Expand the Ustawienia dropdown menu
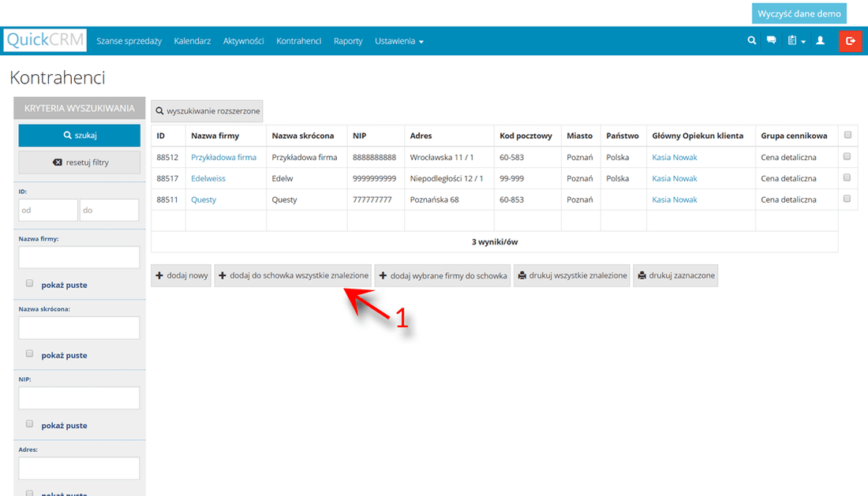Screen dimensions: 868x496 point(398,41)
